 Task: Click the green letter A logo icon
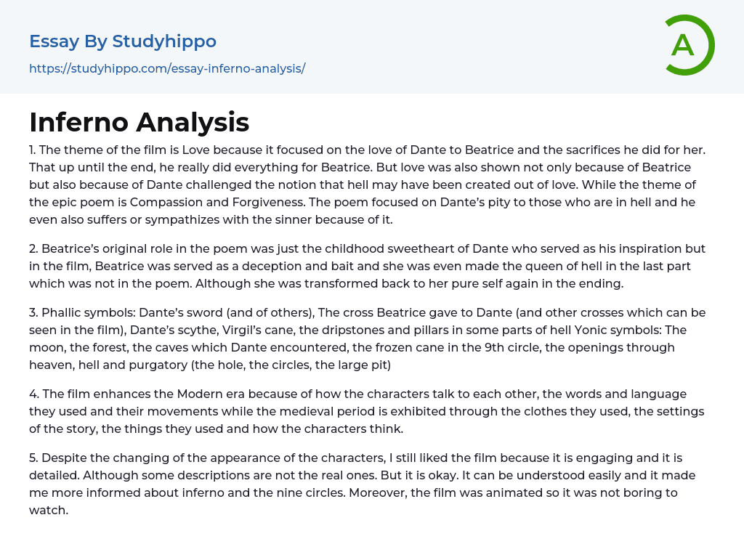tap(689, 45)
